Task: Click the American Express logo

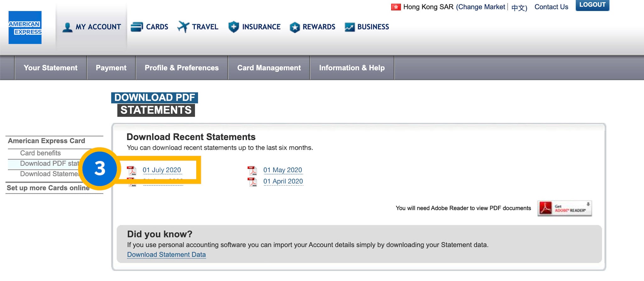Action: (x=25, y=28)
